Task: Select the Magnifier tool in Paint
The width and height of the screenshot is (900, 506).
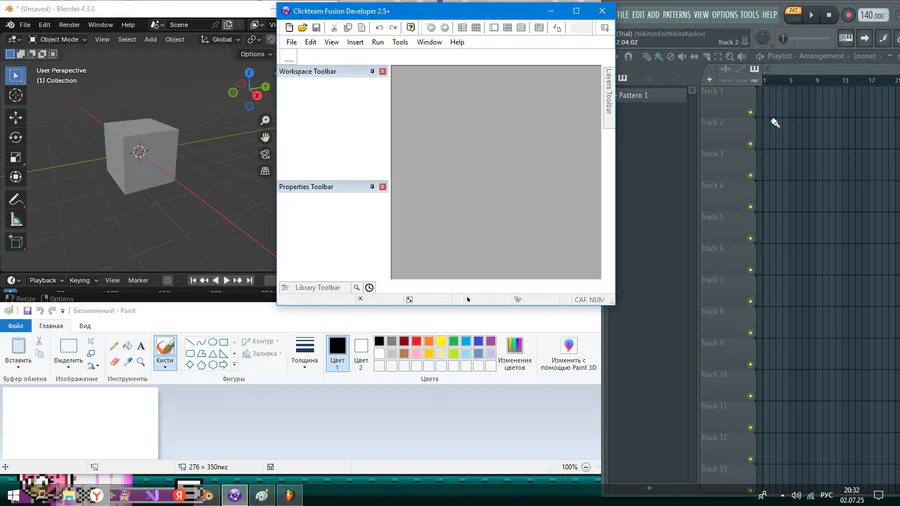Action: click(x=141, y=361)
